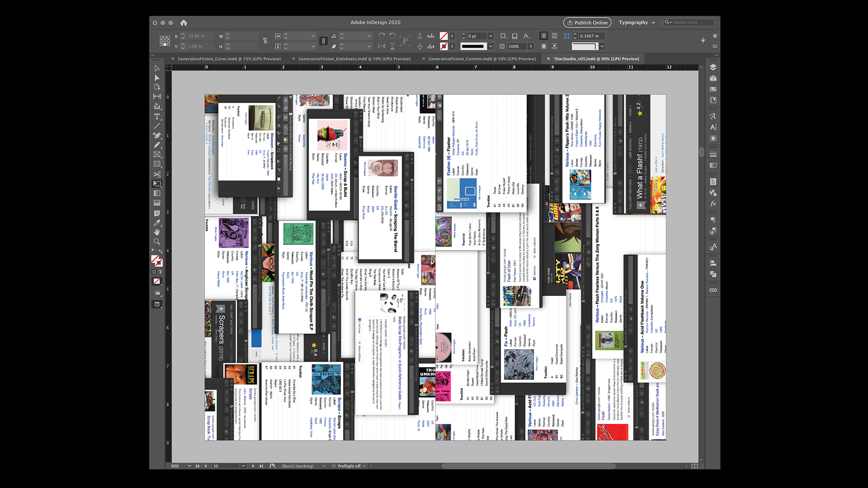The image size is (868, 488).
Task: Toggle constrain proportions for width and height
Action: [x=265, y=41]
